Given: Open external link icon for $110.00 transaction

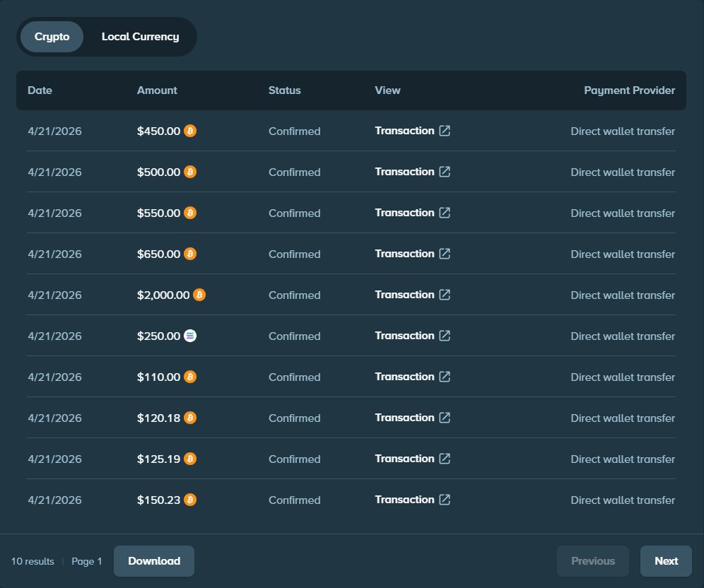Looking at the screenshot, I should (x=445, y=377).
